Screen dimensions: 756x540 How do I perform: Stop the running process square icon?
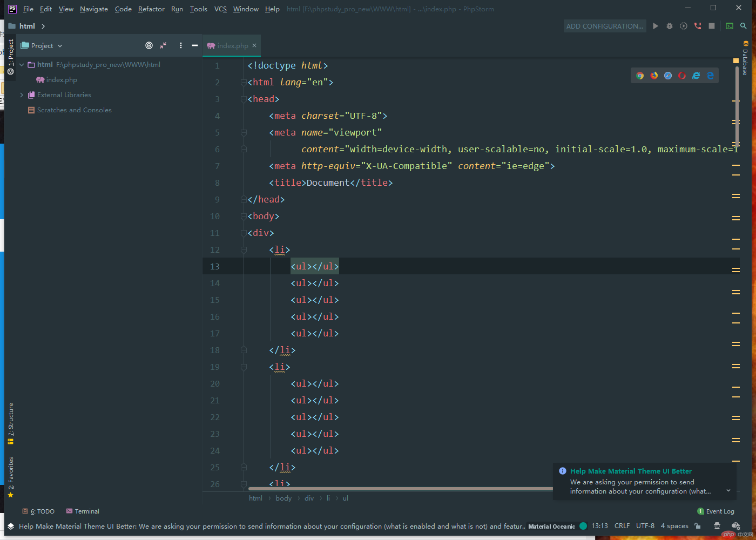point(712,26)
